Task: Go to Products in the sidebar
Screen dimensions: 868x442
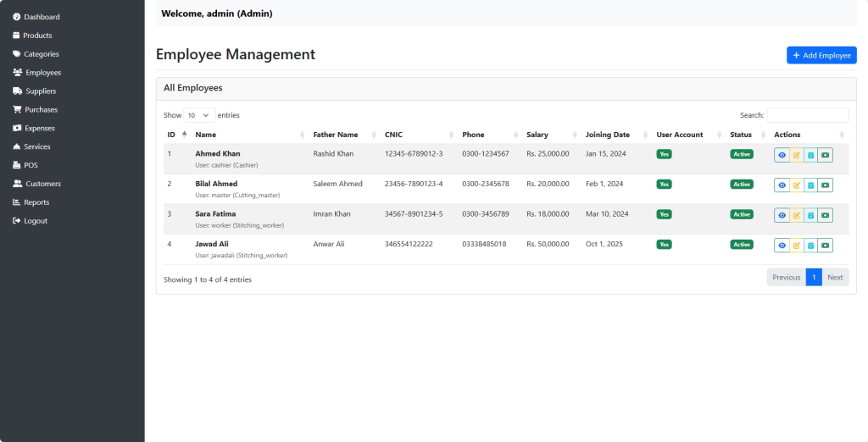Action: click(37, 36)
